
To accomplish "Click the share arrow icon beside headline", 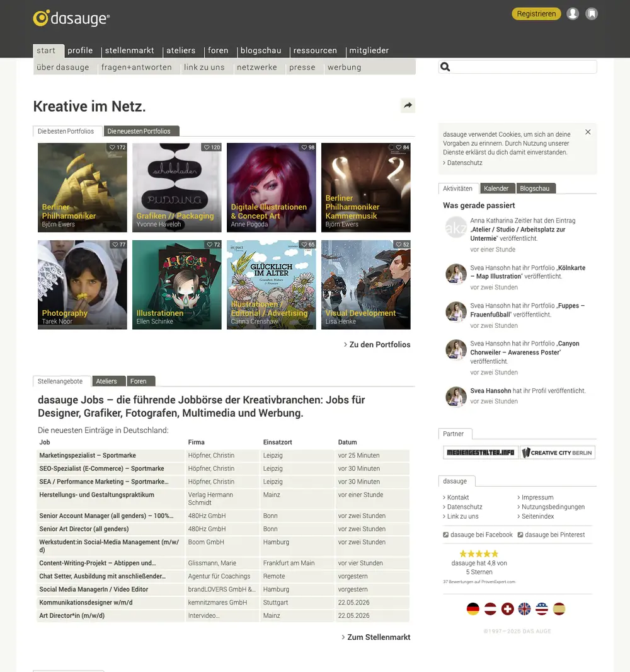I will pos(408,105).
